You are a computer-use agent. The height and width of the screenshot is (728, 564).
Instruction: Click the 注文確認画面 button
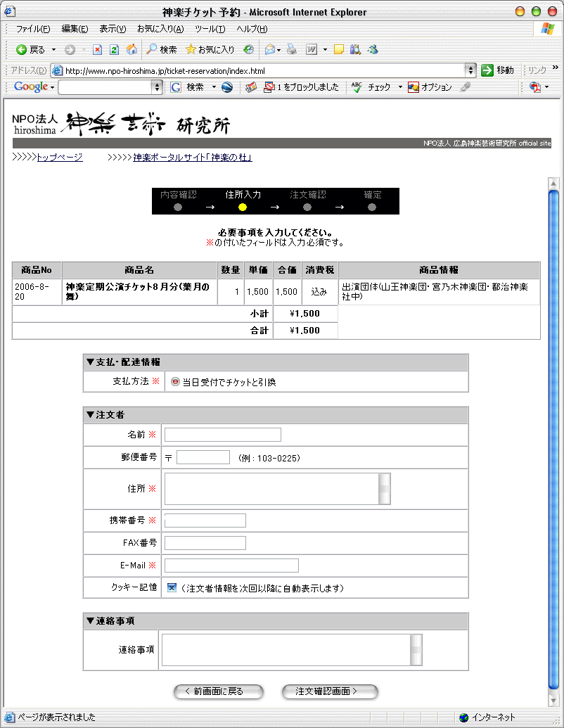pyautogui.click(x=330, y=691)
